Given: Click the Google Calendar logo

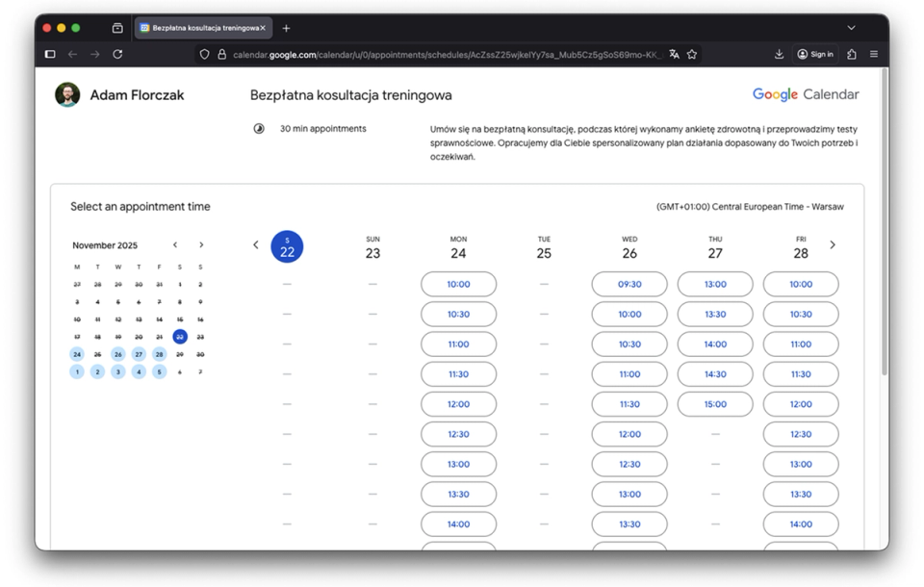Looking at the screenshot, I should [x=806, y=94].
